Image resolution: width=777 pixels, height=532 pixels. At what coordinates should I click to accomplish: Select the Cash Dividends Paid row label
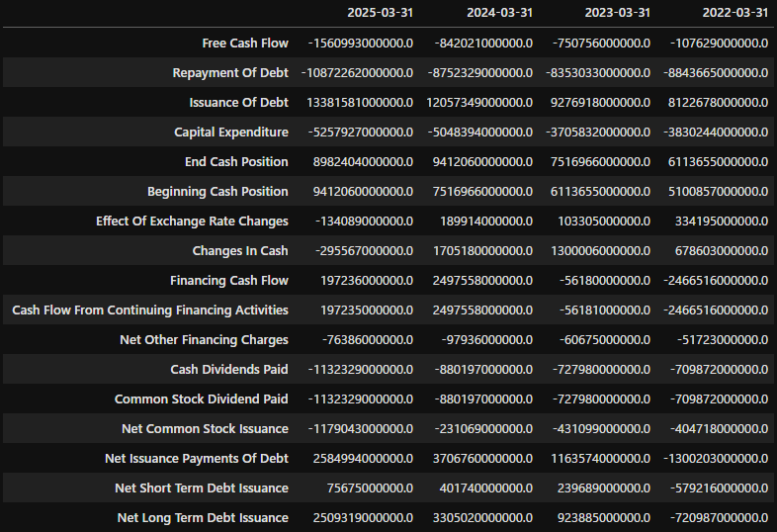pos(229,369)
